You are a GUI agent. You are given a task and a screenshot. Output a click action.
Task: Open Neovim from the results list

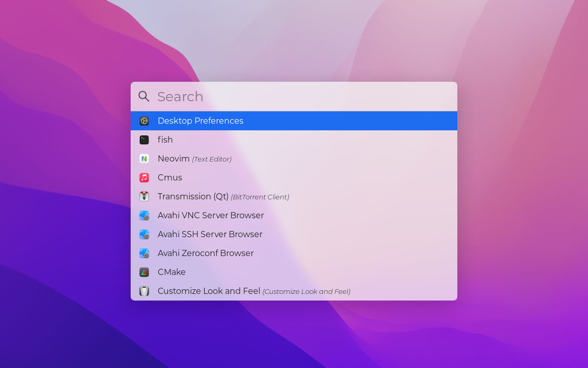(293, 159)
